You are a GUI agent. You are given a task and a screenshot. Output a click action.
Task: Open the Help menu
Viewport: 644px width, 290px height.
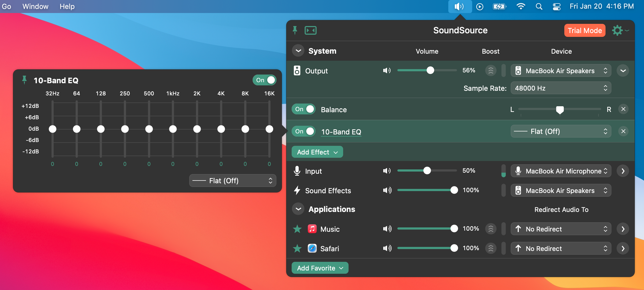tap(67, 6)
